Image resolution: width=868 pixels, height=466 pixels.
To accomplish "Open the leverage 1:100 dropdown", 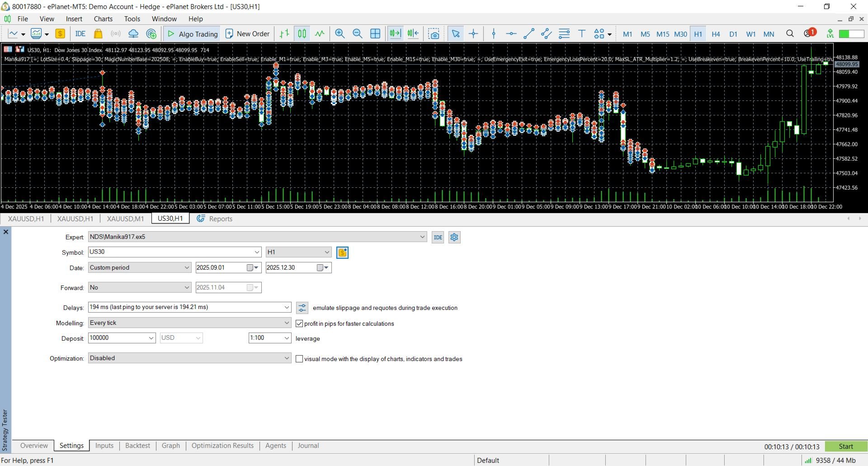I will pyautogui.click(x=287, y=338).
